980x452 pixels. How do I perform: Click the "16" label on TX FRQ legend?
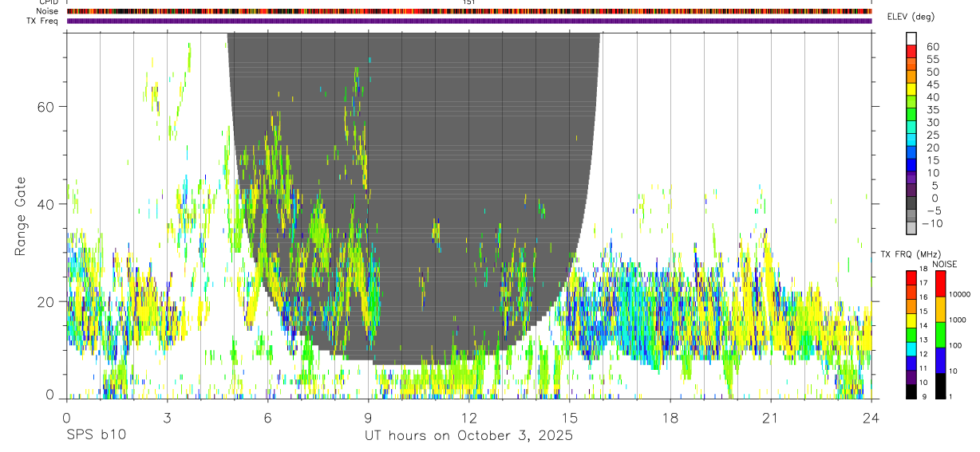(x=925, y=296)
